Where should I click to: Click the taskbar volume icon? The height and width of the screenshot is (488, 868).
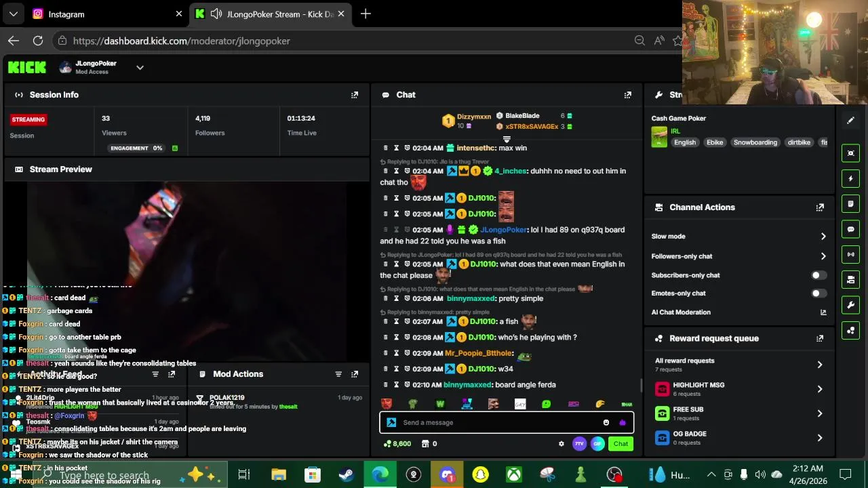(760, 474)
